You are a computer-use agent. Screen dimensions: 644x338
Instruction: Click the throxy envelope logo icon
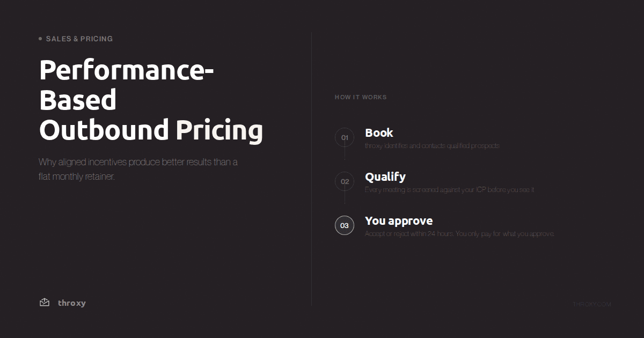coord(45,303)
